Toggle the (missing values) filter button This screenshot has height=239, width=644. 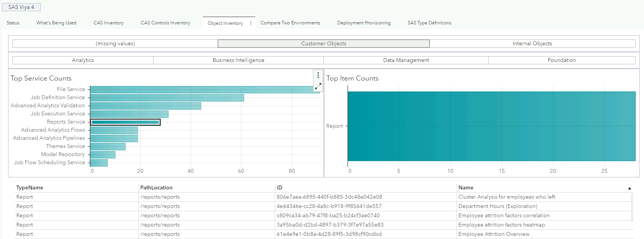[115, 44]
